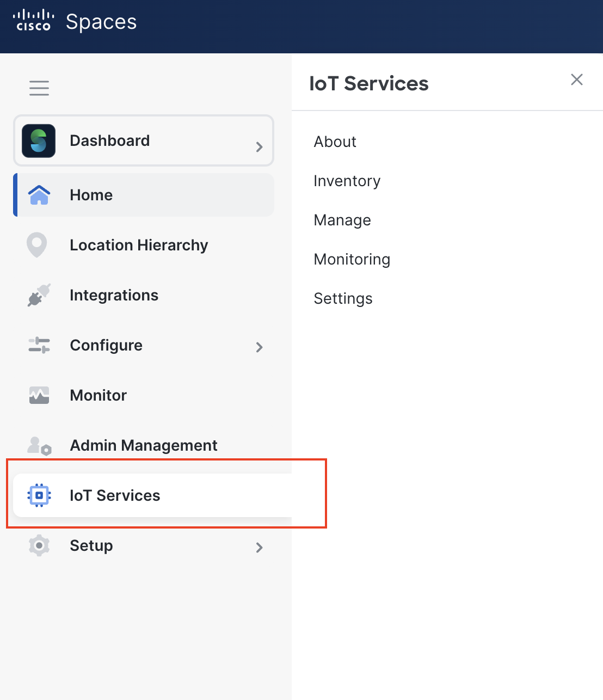Image resolution: width=603 pixels, height=700 pixels.
Task: Open Manage under IoT Services
Action: point(342,220)
